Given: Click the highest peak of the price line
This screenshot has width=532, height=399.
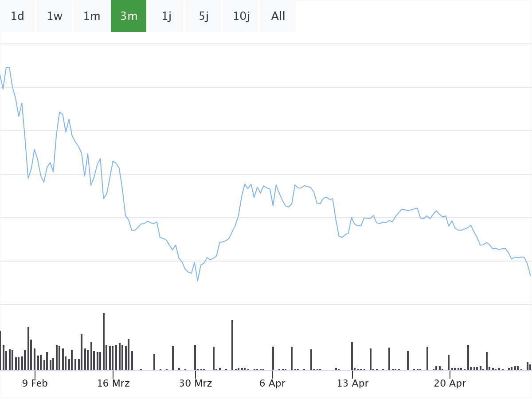Looking at the screenshot, I should (8, 67).
